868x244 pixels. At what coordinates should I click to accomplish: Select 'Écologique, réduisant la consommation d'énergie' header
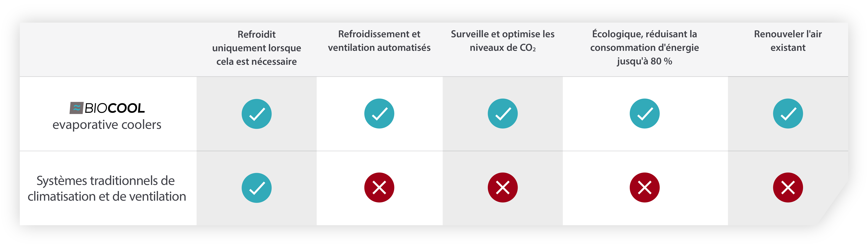click(x=644, y=41)
